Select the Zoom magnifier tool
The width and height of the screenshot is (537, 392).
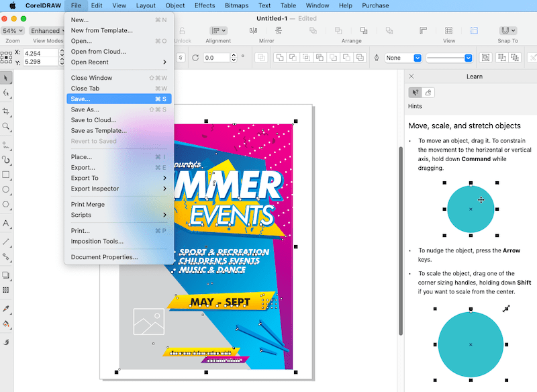pos(6,126)
